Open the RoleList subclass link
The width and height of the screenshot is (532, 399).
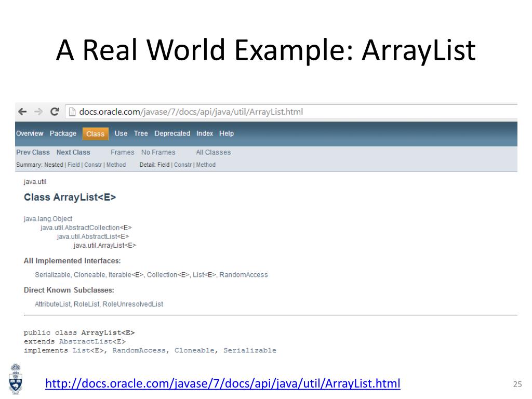pos(87,304)
